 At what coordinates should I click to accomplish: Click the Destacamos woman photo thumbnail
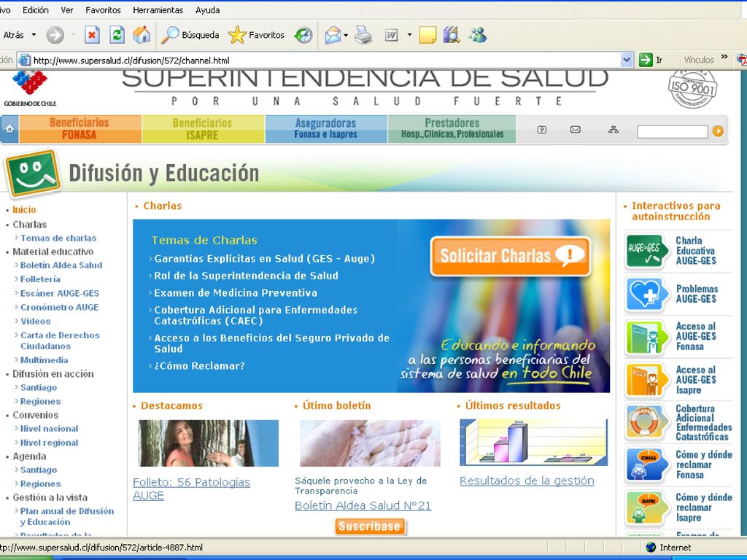tap(208, 443)
